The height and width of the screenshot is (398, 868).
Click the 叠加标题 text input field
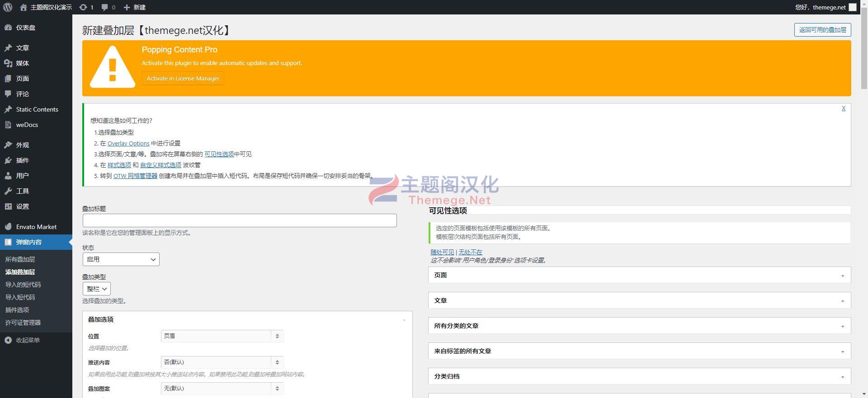pos(240,220)
